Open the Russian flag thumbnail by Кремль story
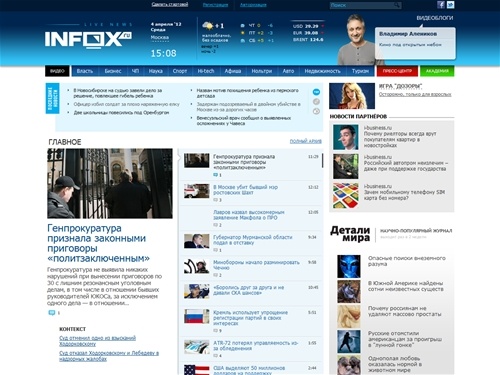The height and width of the screenshot is (375, 500). point(197,316)
